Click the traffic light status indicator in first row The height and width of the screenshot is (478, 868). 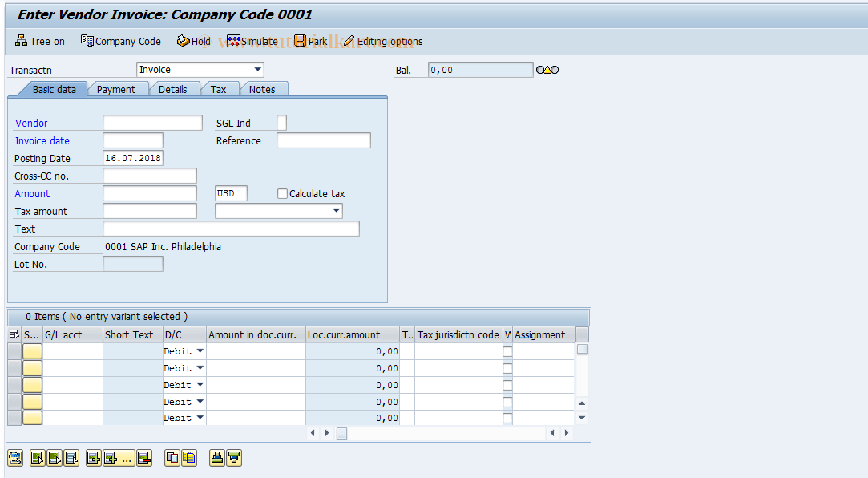point(32,350)
